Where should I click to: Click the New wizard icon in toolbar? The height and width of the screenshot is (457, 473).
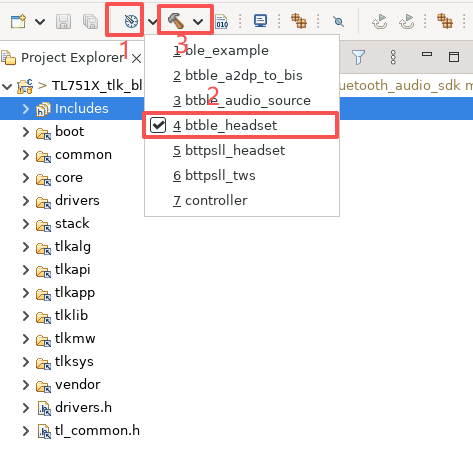point(18,22)
